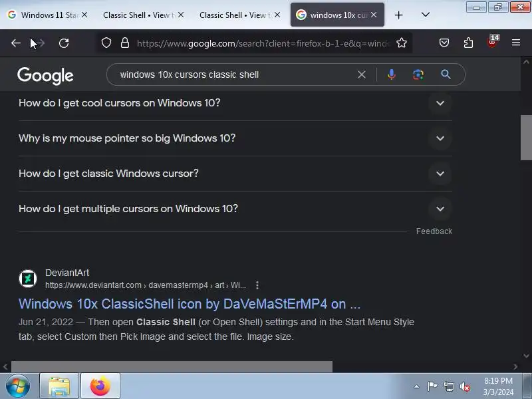The height and width of the screenshot is (399, 532).
Task: Click the scroll-down arrow of vertical scrollbar
Action: pyautogui.click(x=526, y=356)
